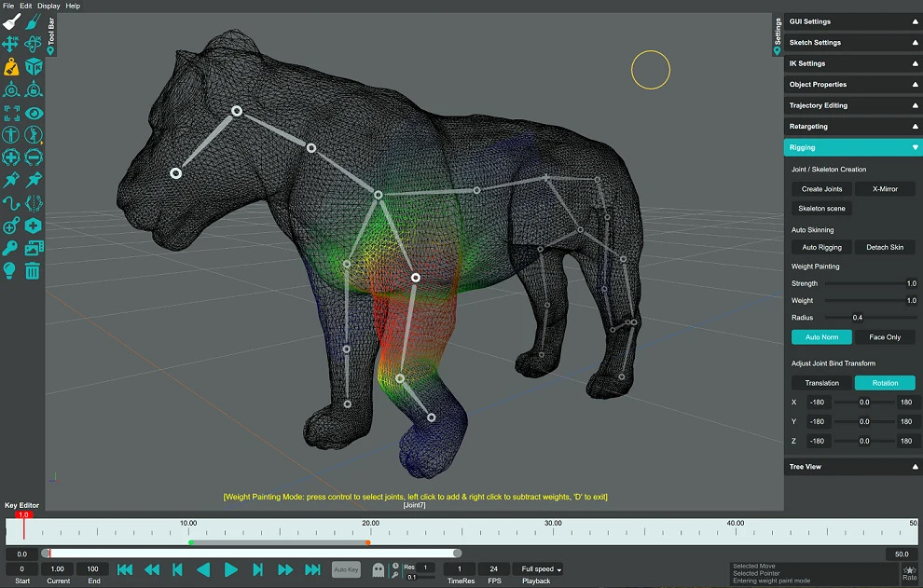Select the white eraser brush tool

click(11, 21)
